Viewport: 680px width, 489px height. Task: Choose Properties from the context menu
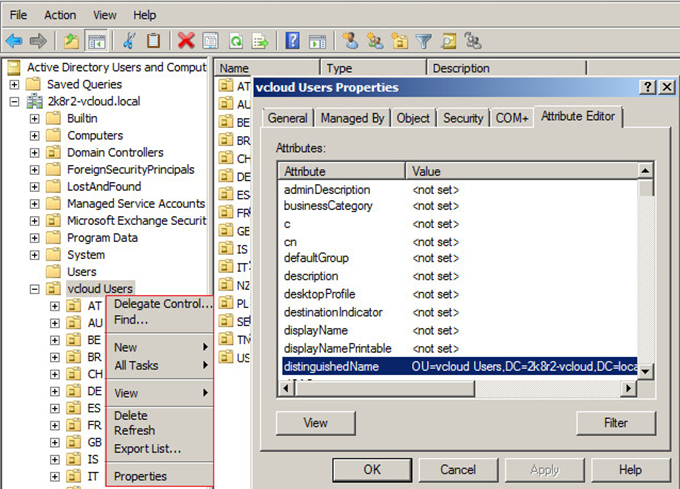click(x=140, y=476)
